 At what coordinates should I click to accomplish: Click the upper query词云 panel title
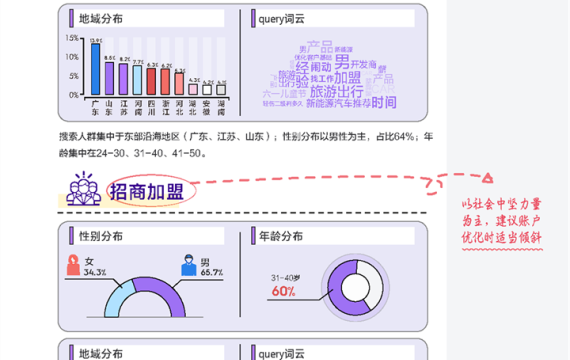click(x=281, y=19)
